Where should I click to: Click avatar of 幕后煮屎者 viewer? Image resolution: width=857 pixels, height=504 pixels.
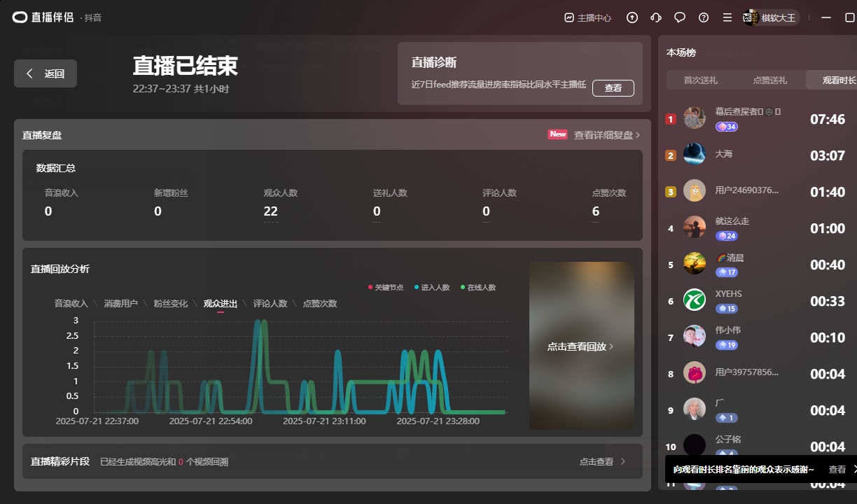[x=695, y=118]
